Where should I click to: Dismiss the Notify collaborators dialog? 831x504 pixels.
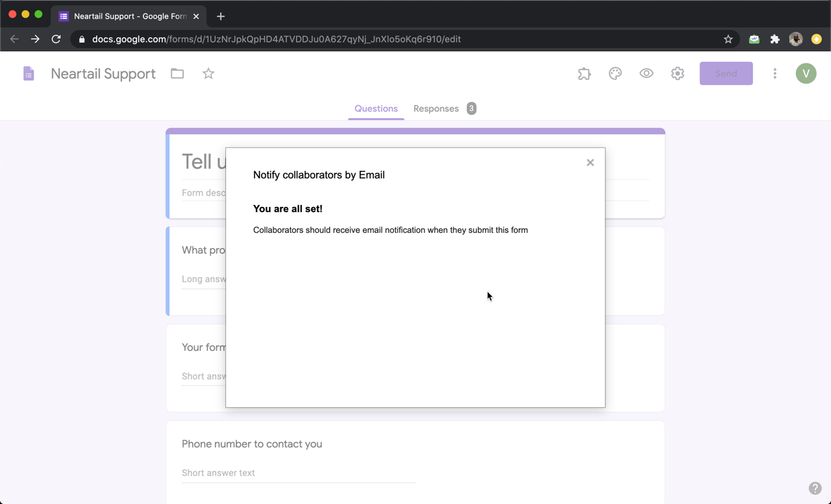[590, 162]
